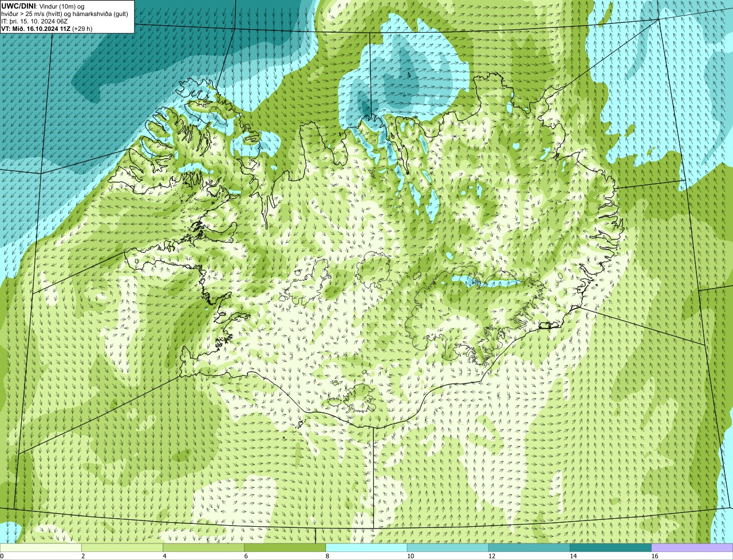
Task: Select the 10–12 m/s aqua legend swatch
Action: pyautogui.click(x=448, y=547)
